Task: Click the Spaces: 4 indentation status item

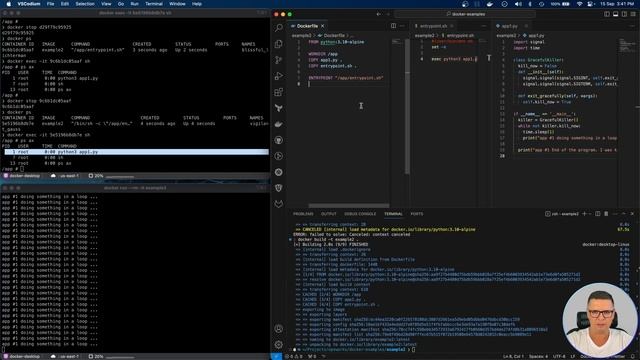Action: coord(538,356)
